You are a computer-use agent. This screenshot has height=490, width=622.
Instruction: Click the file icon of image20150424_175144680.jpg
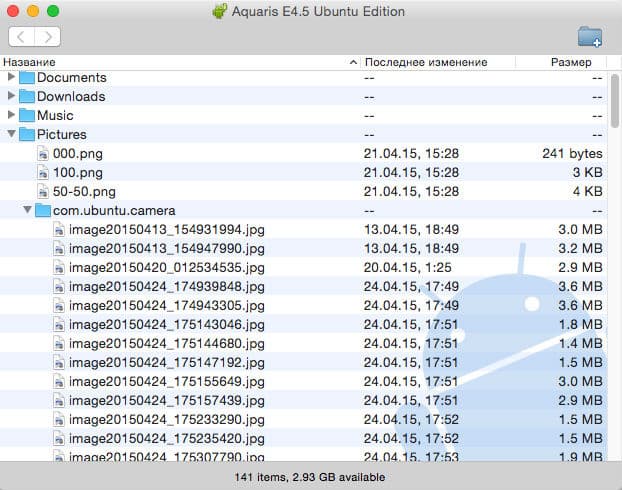point(59,344)
